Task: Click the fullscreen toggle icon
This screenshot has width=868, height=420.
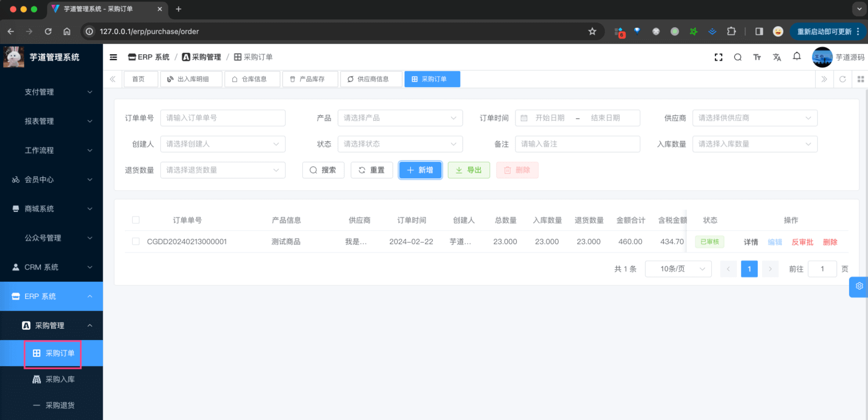Action: [x=718, y=57]
